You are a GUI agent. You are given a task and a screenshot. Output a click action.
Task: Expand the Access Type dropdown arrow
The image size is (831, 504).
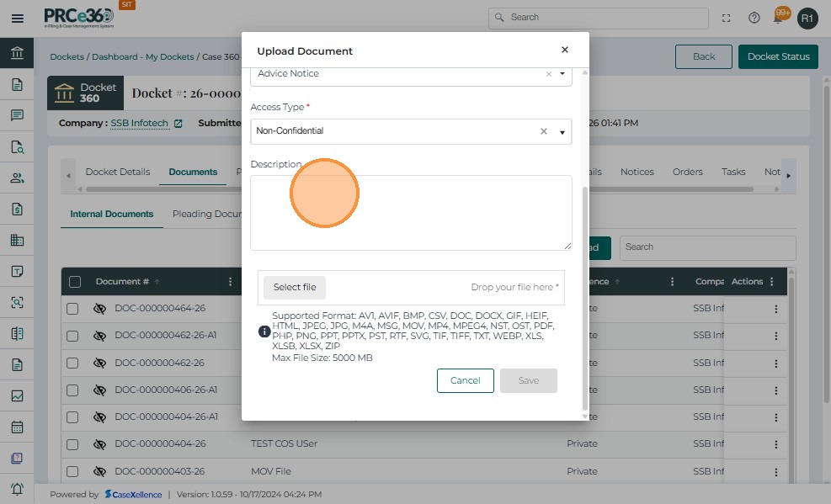[x=562, y=132]
